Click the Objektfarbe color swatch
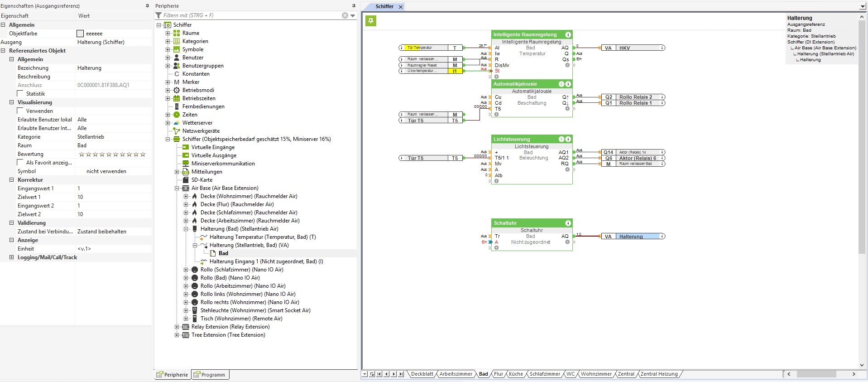868x382 pixels. coord(80,34)
